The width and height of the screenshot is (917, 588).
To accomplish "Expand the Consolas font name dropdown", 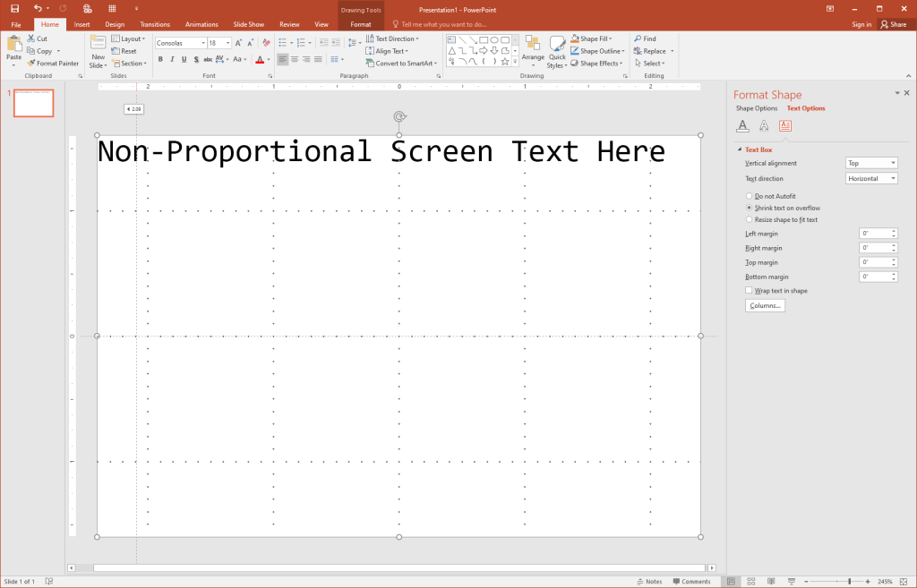I will pyautogui.click(x=203, y=43).
